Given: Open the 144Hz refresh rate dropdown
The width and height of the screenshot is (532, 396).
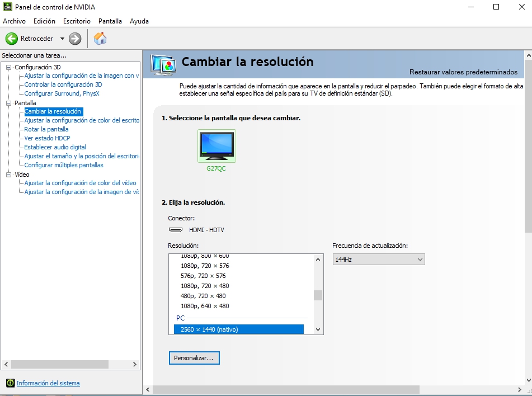Looking at the screenshot, I should [379, 260].
